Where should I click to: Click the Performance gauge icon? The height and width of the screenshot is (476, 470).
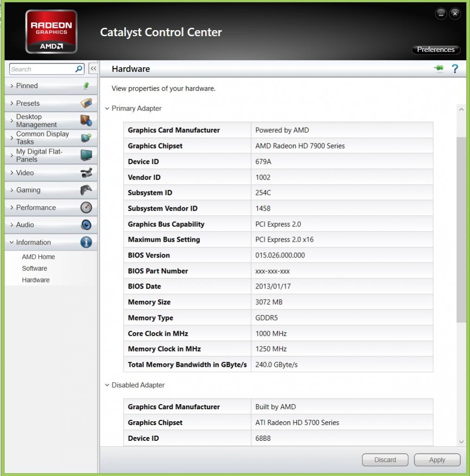[x=86, y=207]
